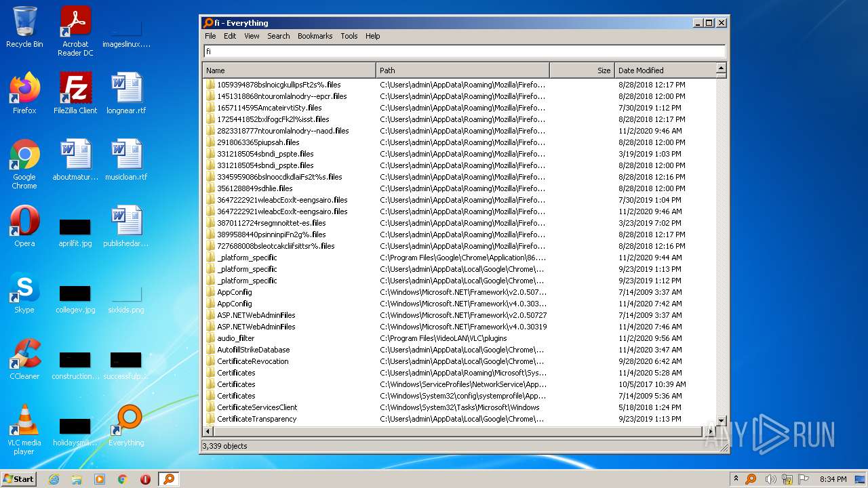868x488 pixels.
Task: Open the Bookmarks menu
Action: (x=315, y=36)
